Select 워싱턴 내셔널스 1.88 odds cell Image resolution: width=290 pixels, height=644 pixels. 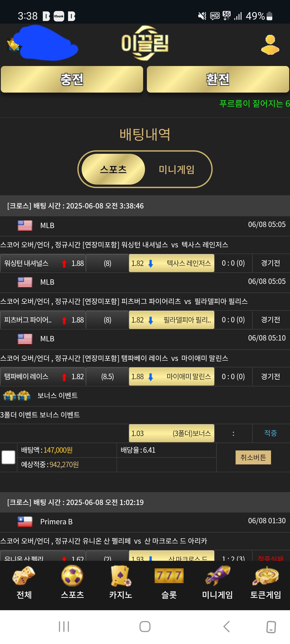coord(43,263)
